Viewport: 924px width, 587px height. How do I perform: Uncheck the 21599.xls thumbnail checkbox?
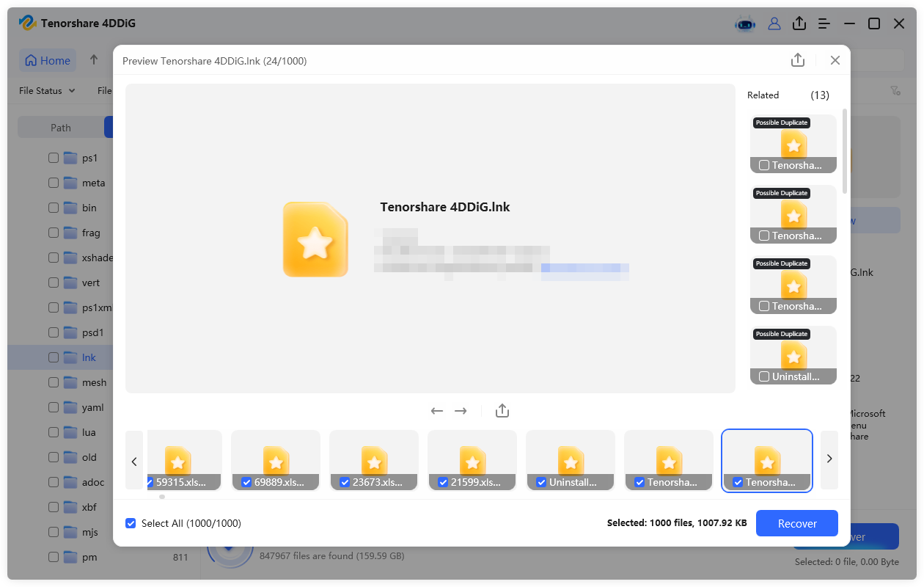coord(443,482)
